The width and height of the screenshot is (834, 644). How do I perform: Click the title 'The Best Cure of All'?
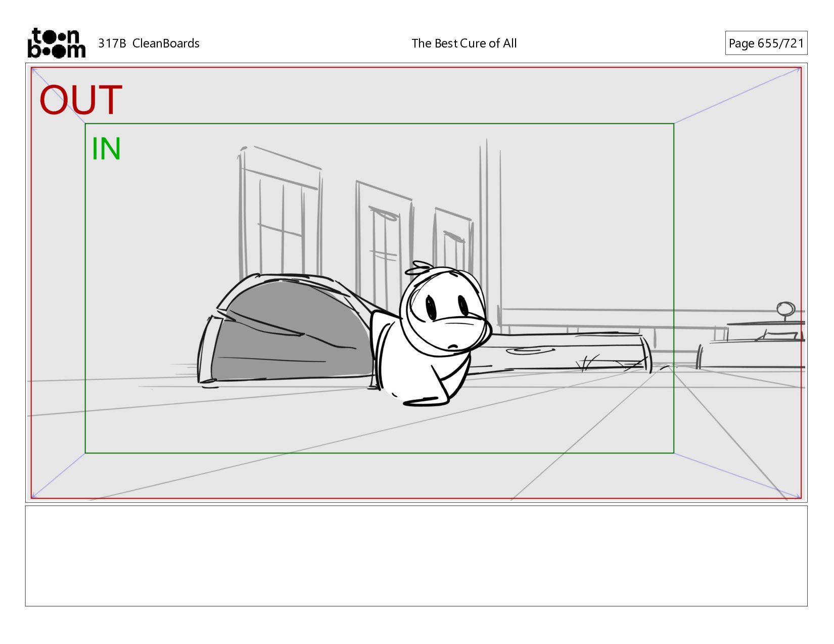(x=464, y=43)
